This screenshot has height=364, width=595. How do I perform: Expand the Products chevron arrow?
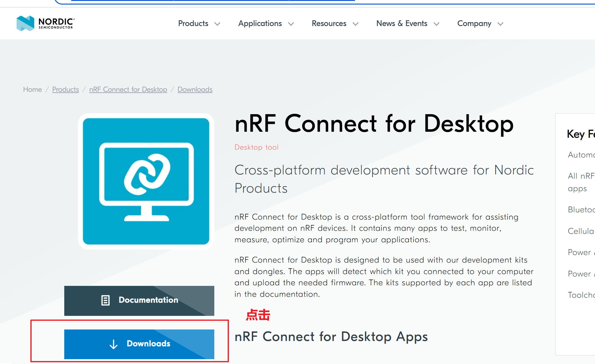[x=217, y=24]
